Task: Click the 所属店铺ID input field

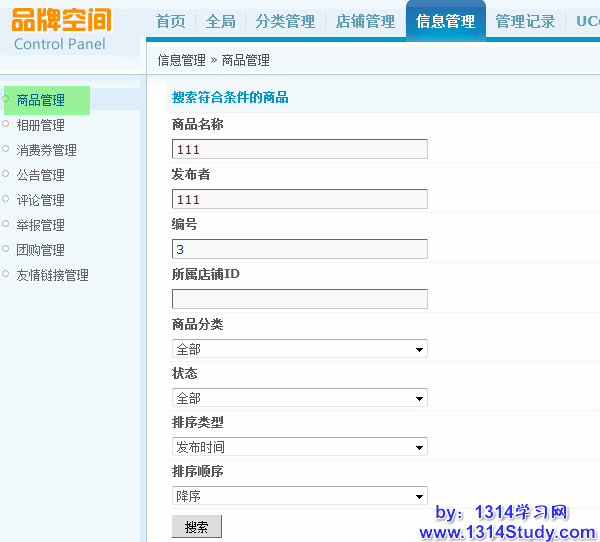Action: (299, 299)
